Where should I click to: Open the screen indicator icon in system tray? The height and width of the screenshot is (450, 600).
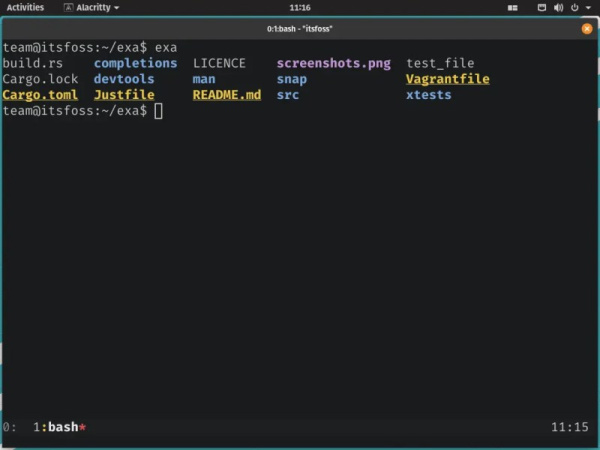point(541,7)
